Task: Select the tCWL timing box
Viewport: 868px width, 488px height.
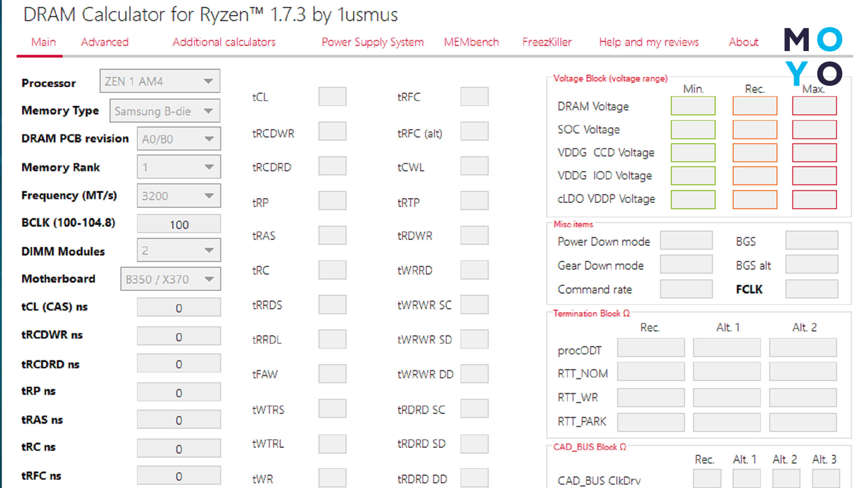Action: [474, 166]
